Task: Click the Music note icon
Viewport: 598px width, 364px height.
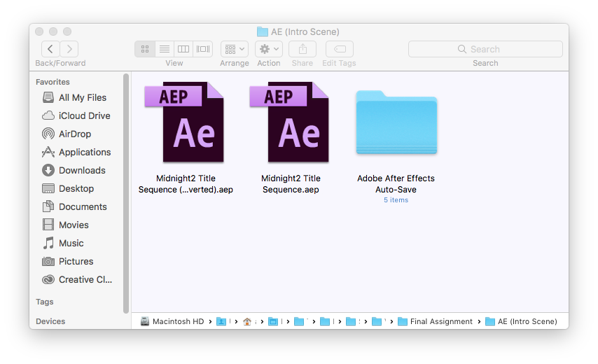Action: (x=48, y=243)
